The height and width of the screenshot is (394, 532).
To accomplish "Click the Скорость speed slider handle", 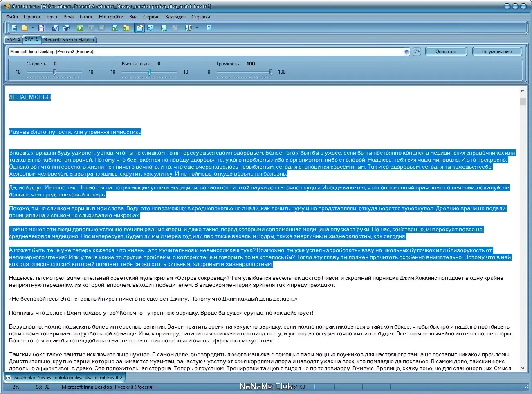I will pyautogui.click(x=54, y=72).
